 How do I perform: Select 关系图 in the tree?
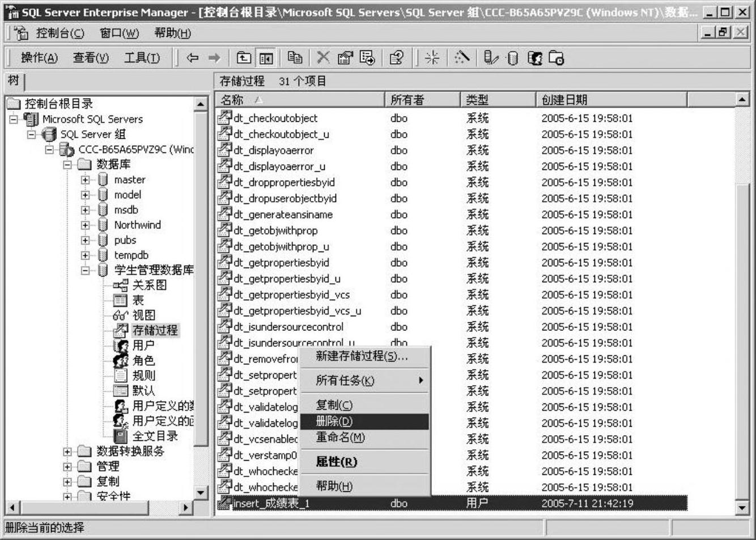150,285
